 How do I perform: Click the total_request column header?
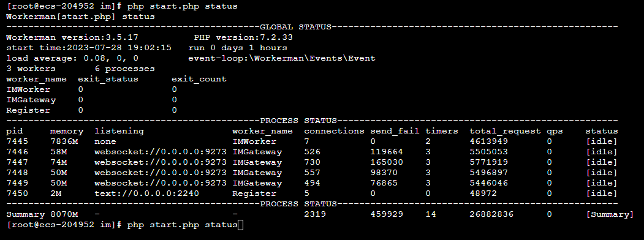pos(505,131)
